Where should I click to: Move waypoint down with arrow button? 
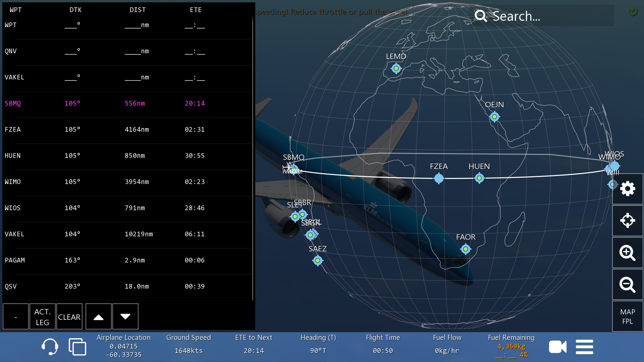point(125,317)
